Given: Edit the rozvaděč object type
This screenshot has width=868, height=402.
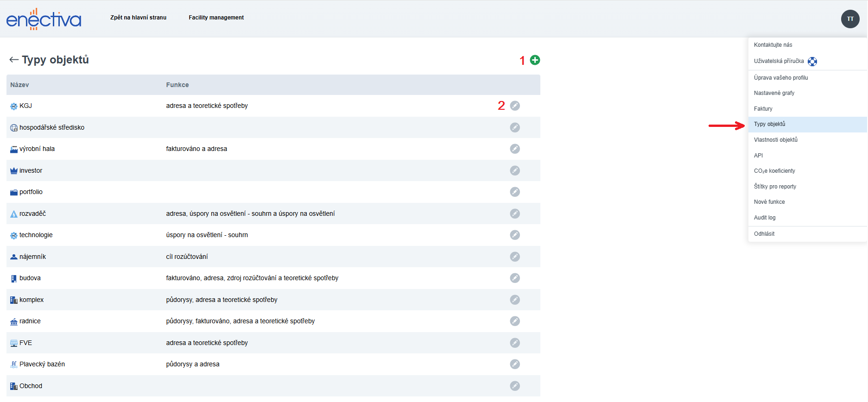Looking at the screenshot, I should pos(515,214).
